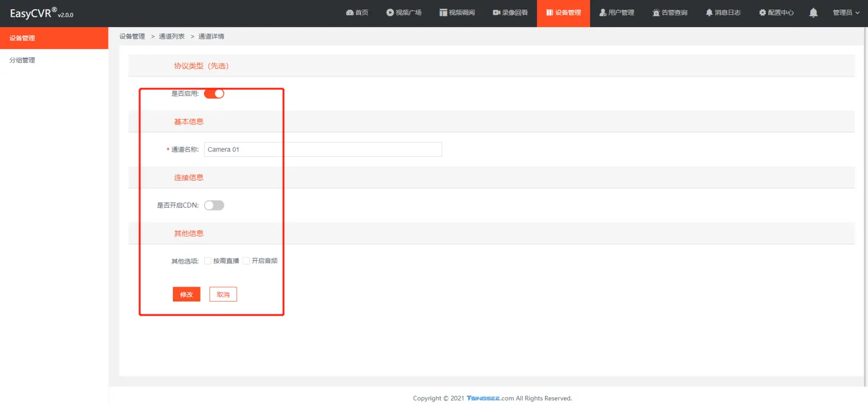868x405 pixels.
Task: Open the 消息日志 tab in top navigation
Action: 723,13
